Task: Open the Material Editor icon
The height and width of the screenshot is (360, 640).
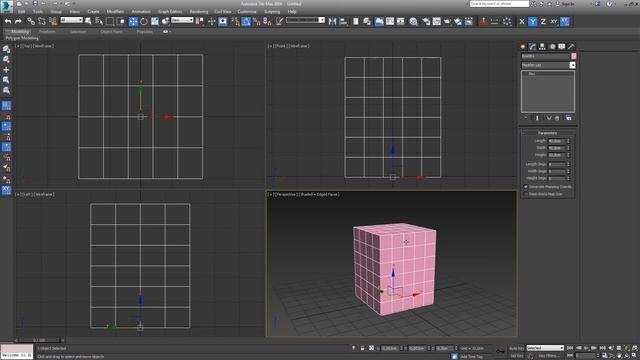Action: point(413,21)
